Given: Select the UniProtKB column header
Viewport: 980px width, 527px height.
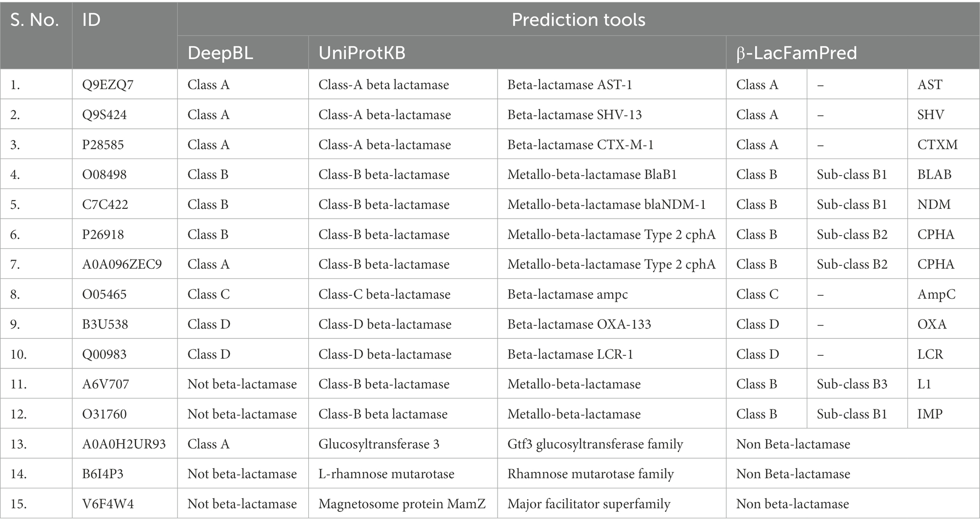Looking at the screenshot, I should click(x=517, y=52).
